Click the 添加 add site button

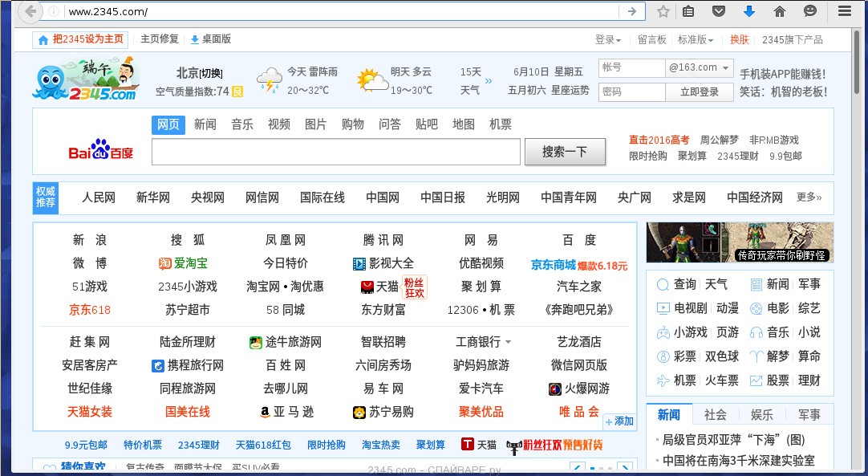pyautogui.click(x=619, y=421)
